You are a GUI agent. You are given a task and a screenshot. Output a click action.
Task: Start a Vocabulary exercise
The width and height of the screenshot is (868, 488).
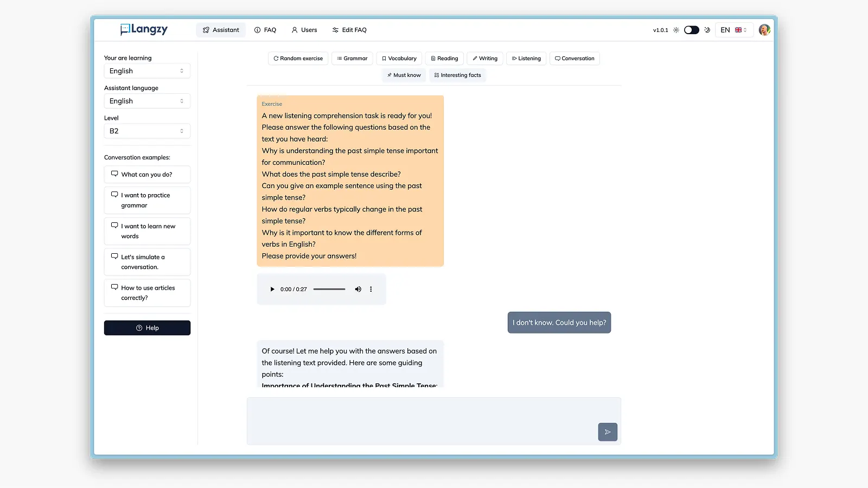[x=399, y=59]
